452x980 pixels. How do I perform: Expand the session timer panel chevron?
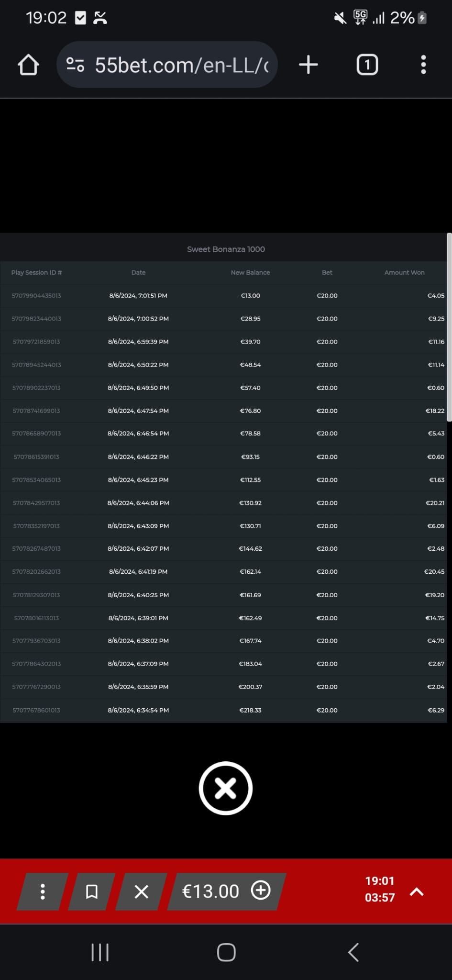[x=417, y=891]
